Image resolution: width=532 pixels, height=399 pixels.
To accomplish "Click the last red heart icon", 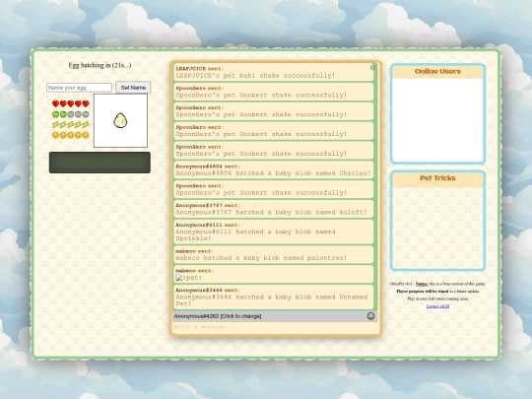I will coord(86,103).
